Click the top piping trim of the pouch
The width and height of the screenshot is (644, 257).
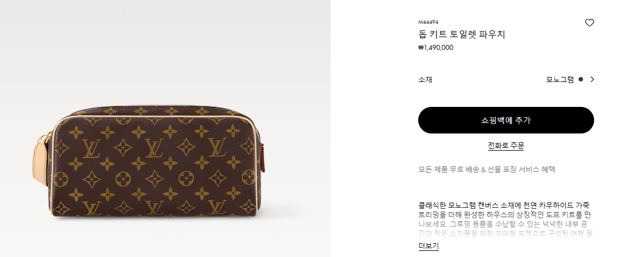(158, 117)
